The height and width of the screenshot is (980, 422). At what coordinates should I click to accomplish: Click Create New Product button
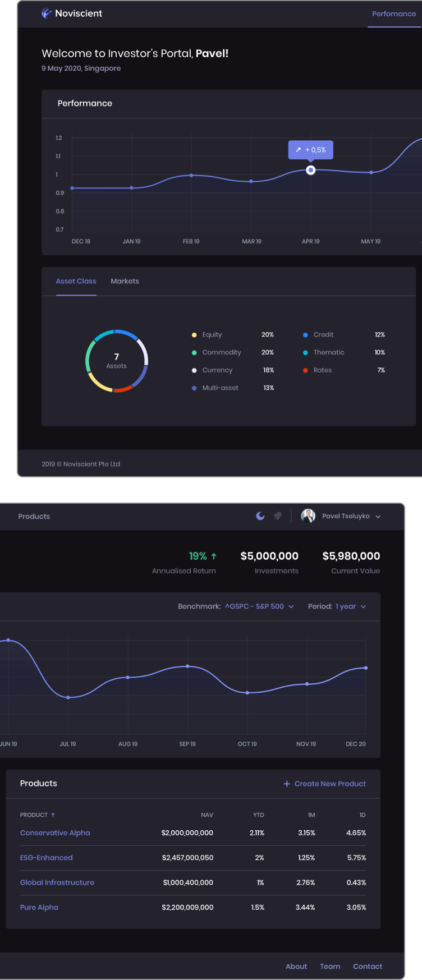click(x=325, y=784)
